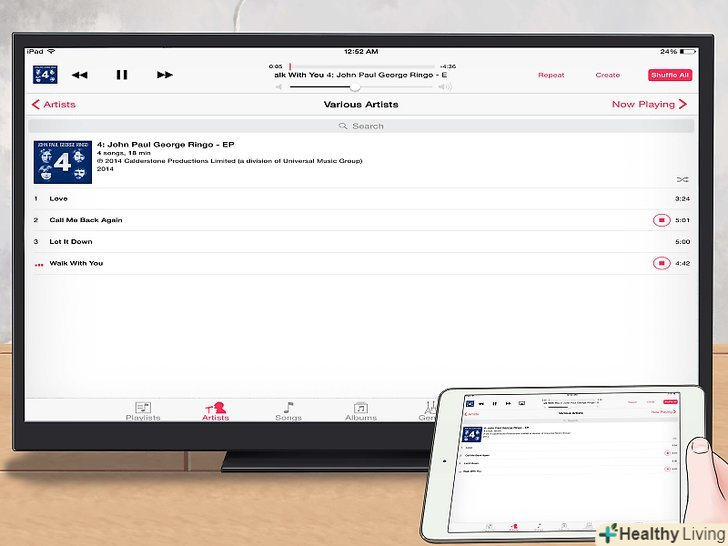
Task: Open the Songs tab
Action: (x=288, y=411)
